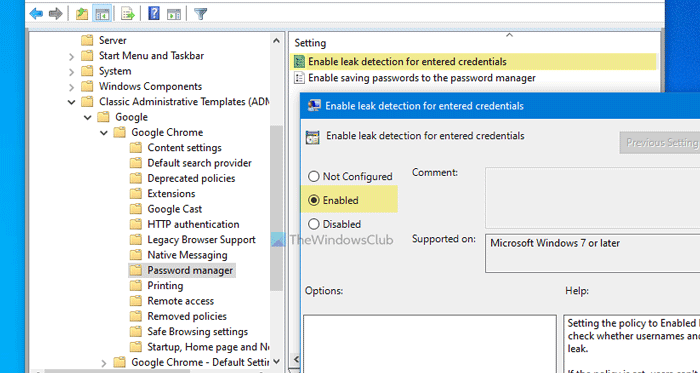Select HTTP authentication tree item

click(193, 224)
